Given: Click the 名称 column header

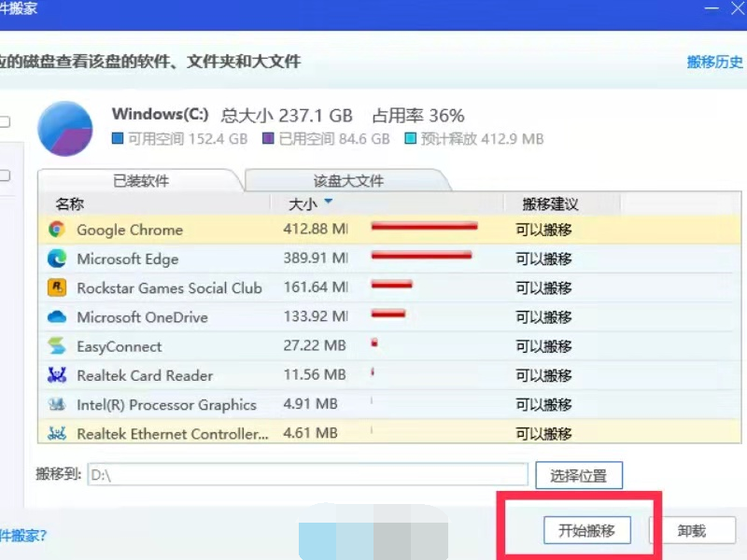Looking at the screenshot, I should click(x=70, y=203).
